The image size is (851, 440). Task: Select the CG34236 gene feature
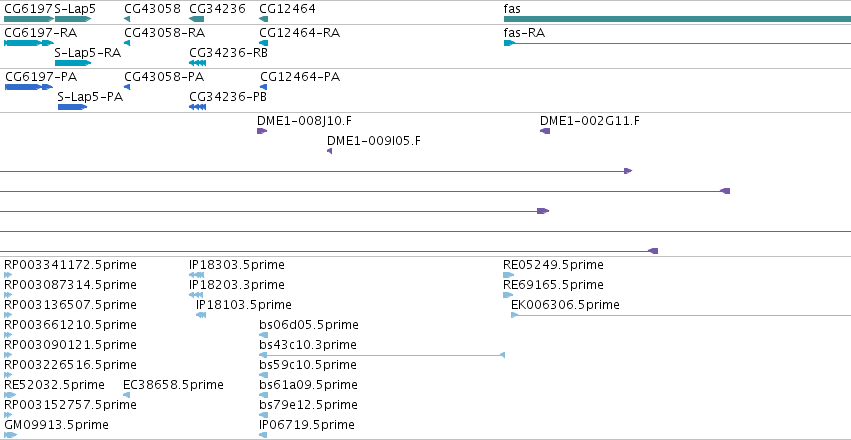(196, 19)
